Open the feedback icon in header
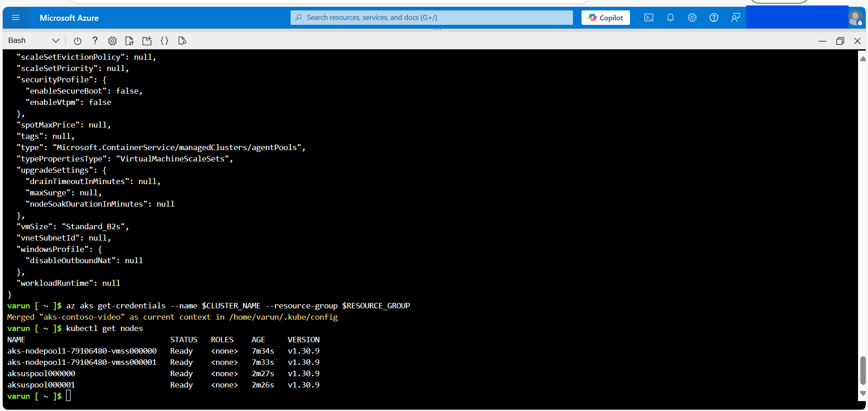This screenshot has height=411, width=868. point(735,18)
